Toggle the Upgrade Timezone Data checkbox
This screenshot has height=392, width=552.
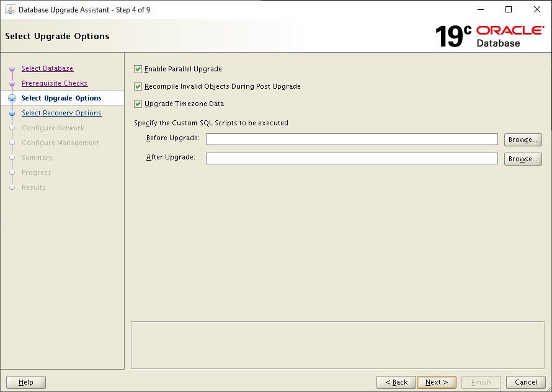click(138, 104)
